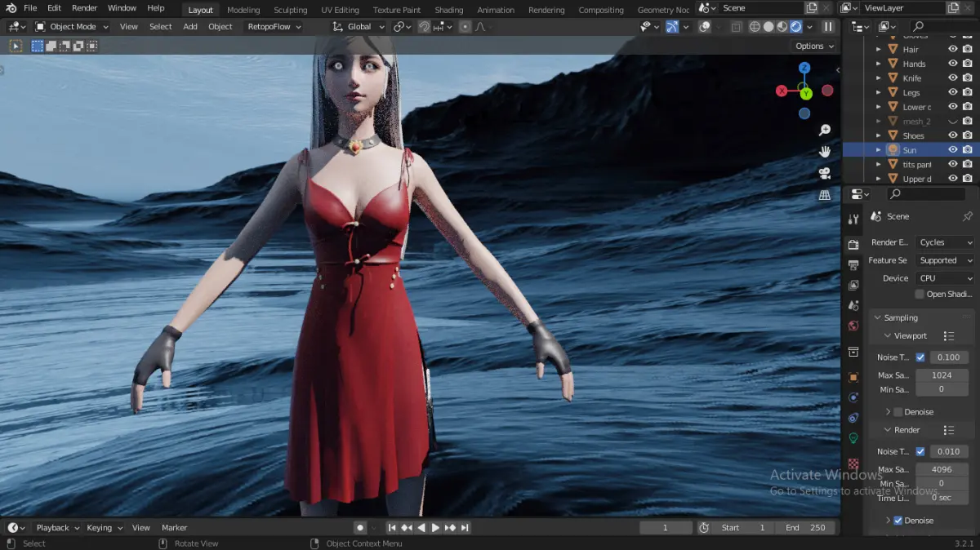
Task: Open the Object Mode dropdown
Action: click(72, 27)
